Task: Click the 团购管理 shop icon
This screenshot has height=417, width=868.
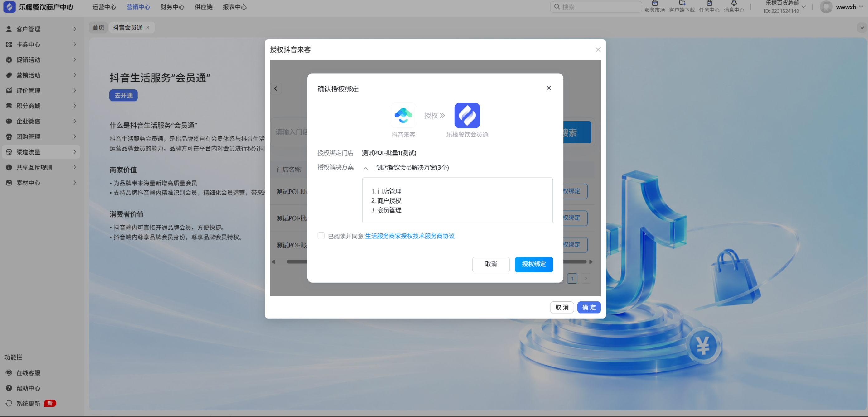Action: coord(9,137)
